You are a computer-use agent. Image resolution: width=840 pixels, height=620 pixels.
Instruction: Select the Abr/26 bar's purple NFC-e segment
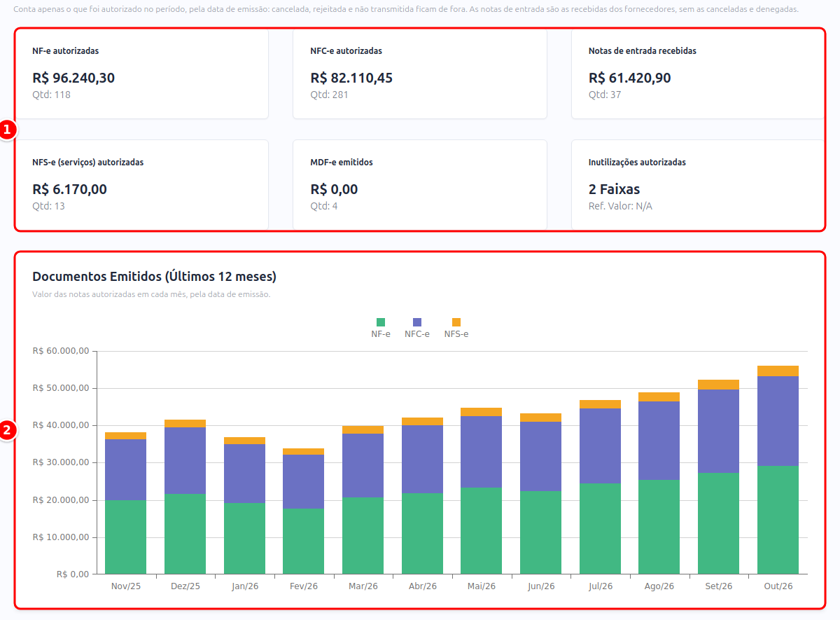(x=422, y=459)
